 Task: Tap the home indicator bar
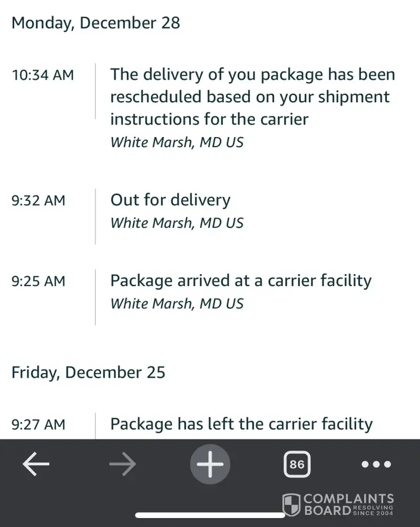point(210,515)
